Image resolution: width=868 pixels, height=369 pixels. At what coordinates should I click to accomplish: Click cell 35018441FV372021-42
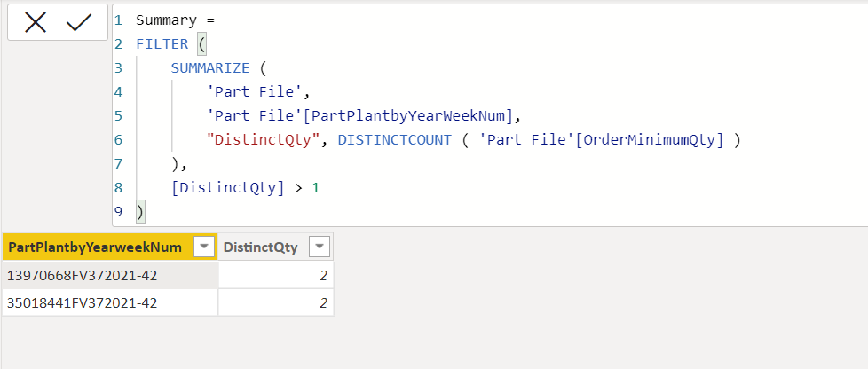pyautogui.click(x=110, y=302)
